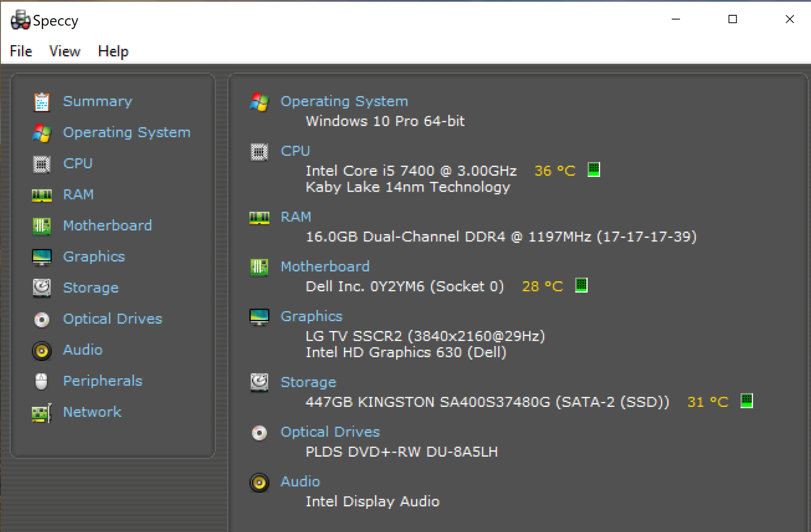
Task: Click the Graphics monitor icon in summary pane
Action: pos(259,317)
